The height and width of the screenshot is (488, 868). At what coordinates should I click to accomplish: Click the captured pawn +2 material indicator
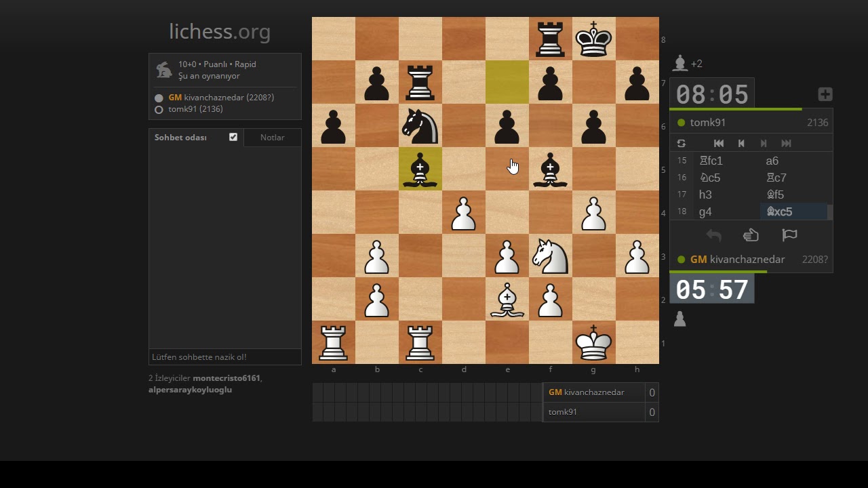pos(687,64)
